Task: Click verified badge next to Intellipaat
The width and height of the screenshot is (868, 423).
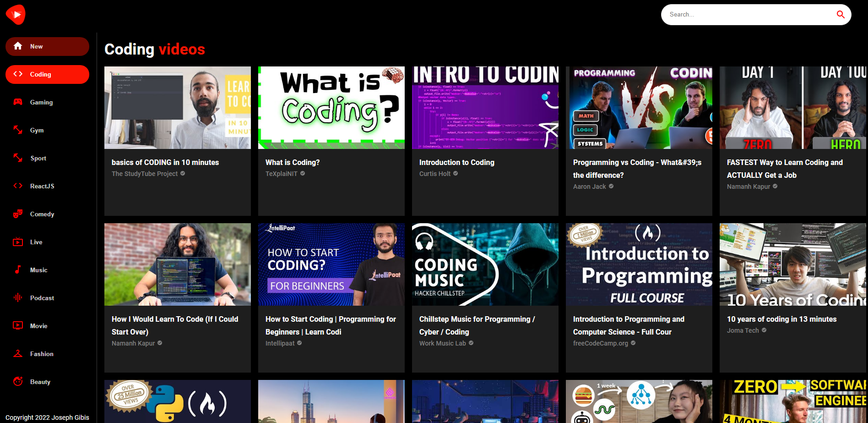Action: pyautogui.click(x=299, y=343)
